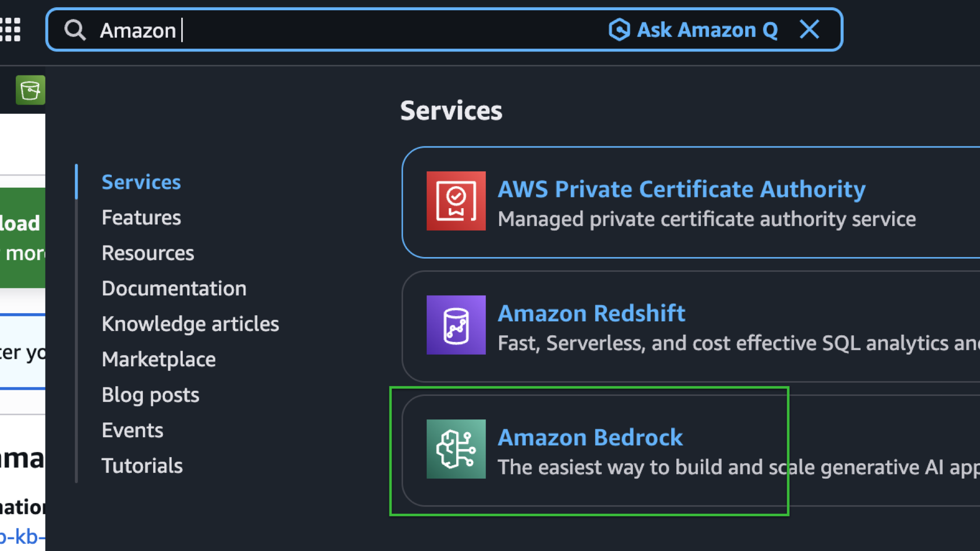Switch to the Events category
This screenshot has width=980, height=551.
pyautogui.click(x=132, y=430)
